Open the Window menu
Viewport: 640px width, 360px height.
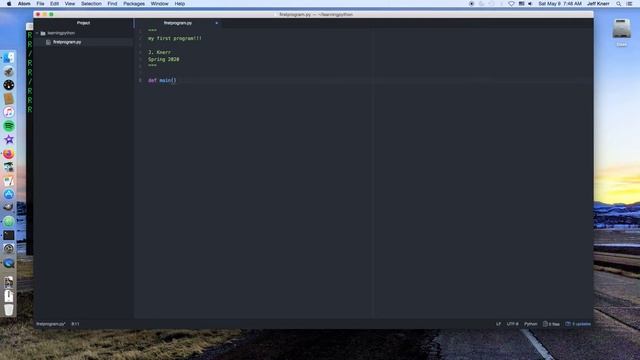(x=160, y=4)
